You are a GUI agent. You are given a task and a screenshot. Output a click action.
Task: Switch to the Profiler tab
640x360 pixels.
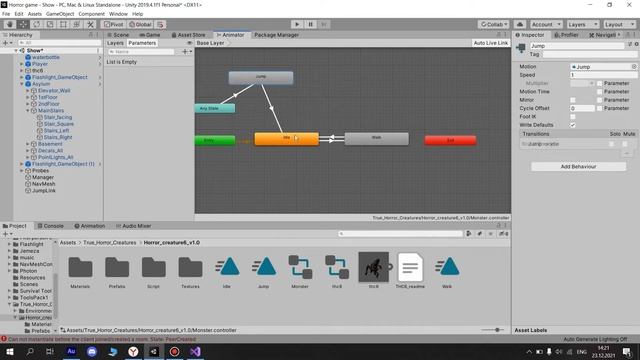(x=567, y=35)
